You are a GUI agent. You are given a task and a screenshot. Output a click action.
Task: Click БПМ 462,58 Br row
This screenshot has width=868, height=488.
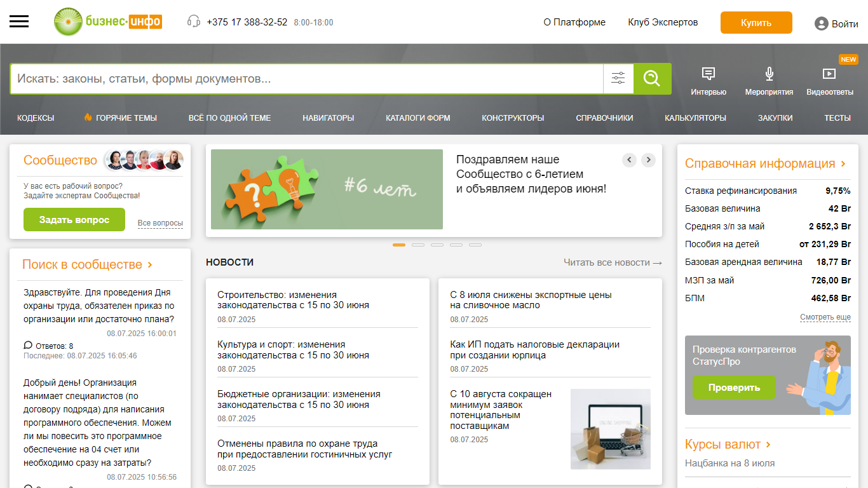pos(768,298)
